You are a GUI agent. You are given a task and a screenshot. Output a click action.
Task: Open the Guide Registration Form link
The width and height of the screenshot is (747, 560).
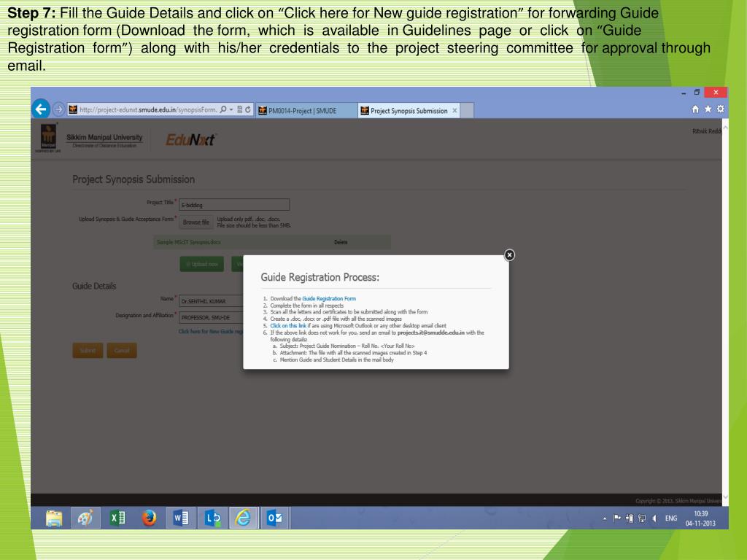[x=329, y=298]
